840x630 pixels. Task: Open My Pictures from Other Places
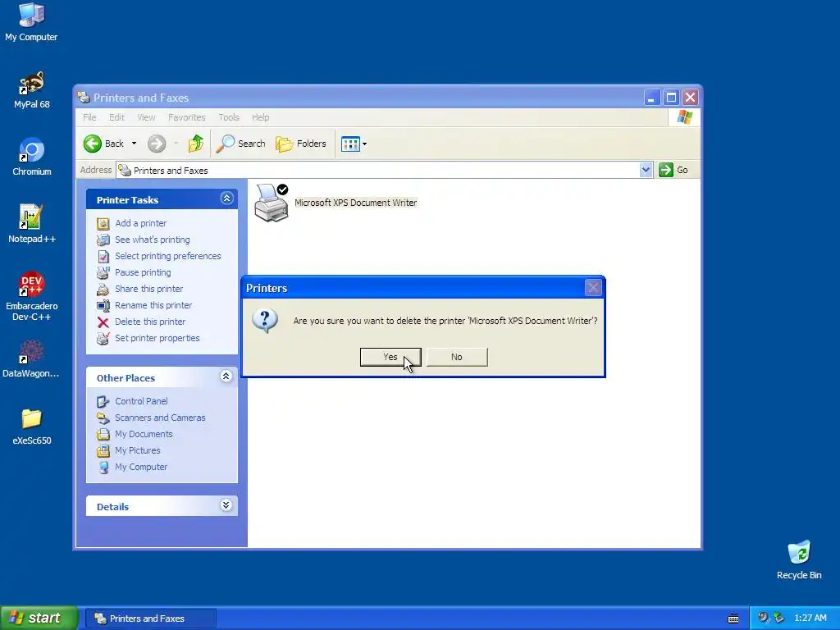137,450
